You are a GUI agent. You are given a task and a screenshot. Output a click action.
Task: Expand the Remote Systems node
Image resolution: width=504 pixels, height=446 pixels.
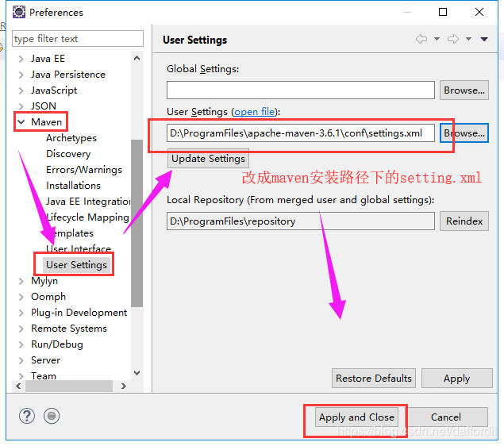21,329
